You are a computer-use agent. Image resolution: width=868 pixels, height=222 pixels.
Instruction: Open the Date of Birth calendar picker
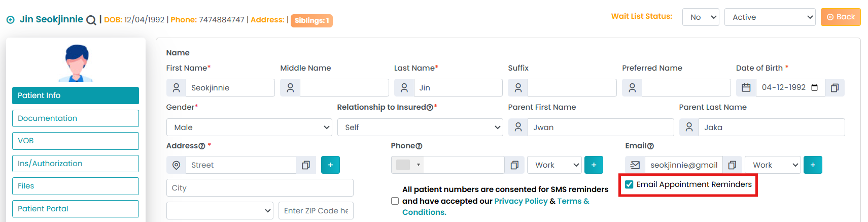pos(815,87)
